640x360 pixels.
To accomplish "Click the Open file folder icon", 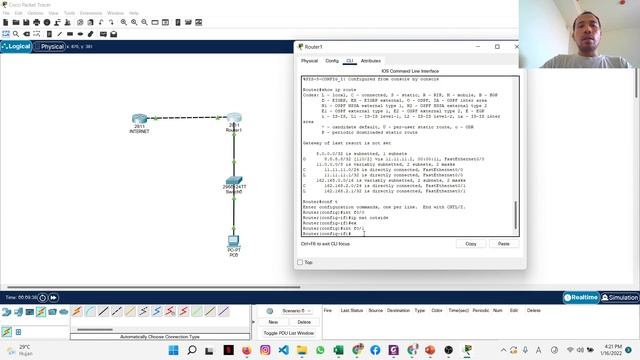I will point(16,22).
